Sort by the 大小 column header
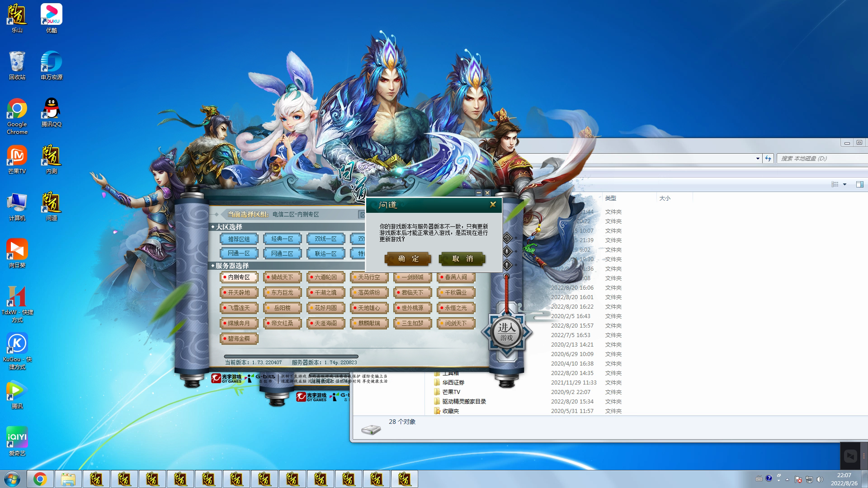Viewport: 868px width, 488px height. 674,198
